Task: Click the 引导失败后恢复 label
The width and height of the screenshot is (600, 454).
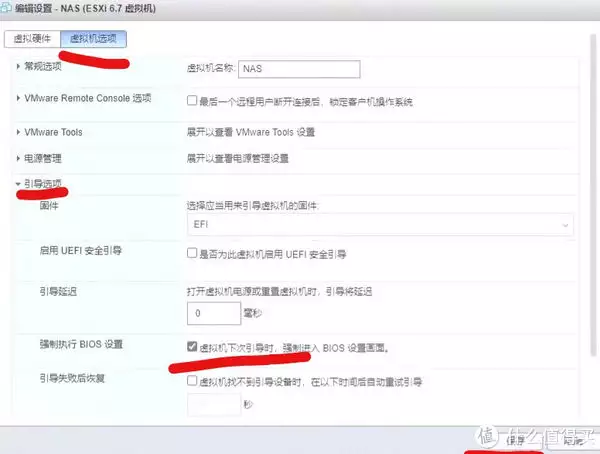Action: pos(72,379)
